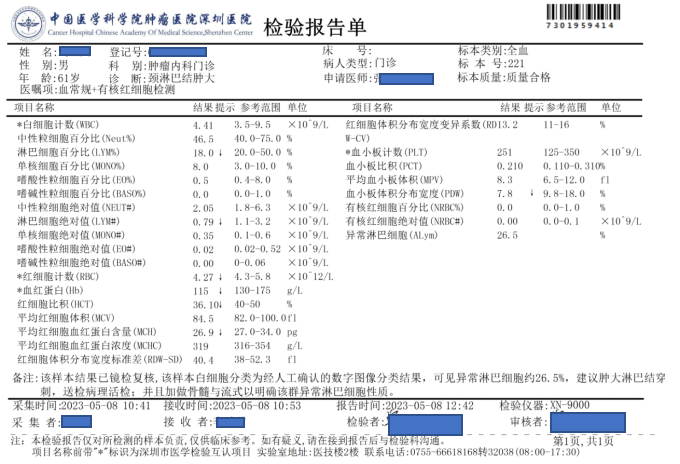
Task: Click the 平均血小板体积(MPV) label
Action: 394,180
